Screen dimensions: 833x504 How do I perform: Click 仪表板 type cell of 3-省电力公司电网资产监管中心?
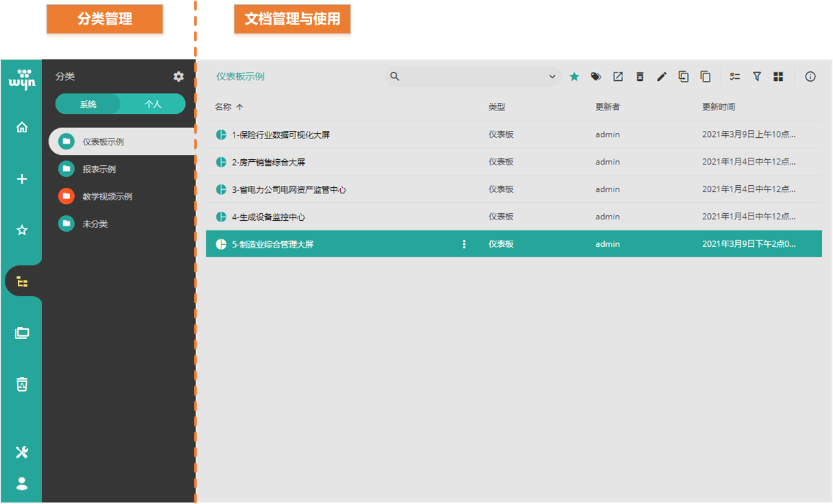pyautogui.click(x=500, y=190)
